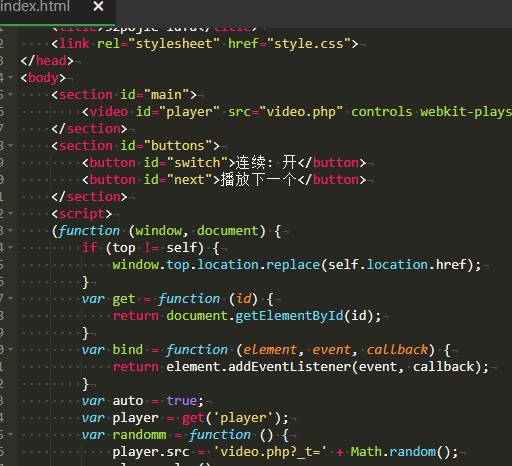This screenshot has width=512, height=466.
Task: Click the closing head tag line
Action: pyautogui.click(x=47, y=61)
